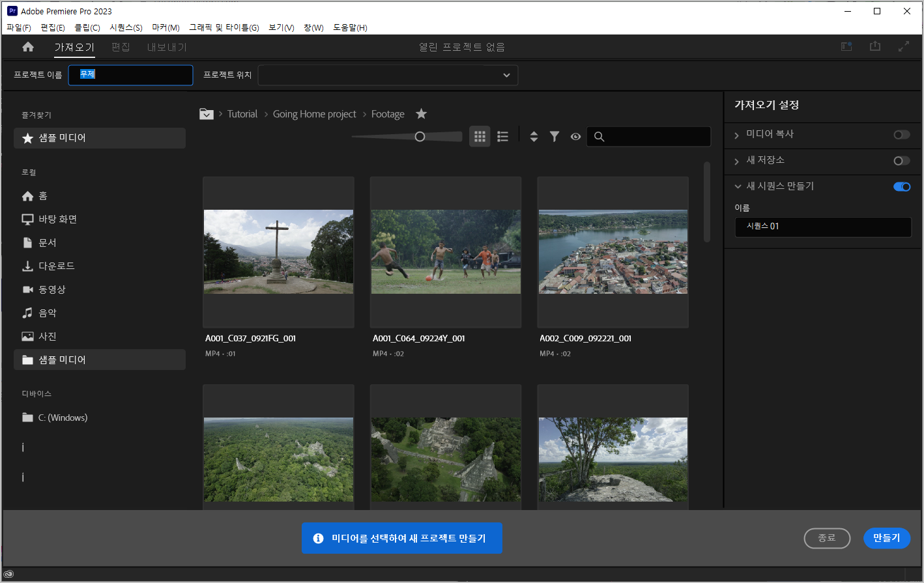Go to Tutorial in the breadcrumb
924x583 pixels.
click(242, 114)
